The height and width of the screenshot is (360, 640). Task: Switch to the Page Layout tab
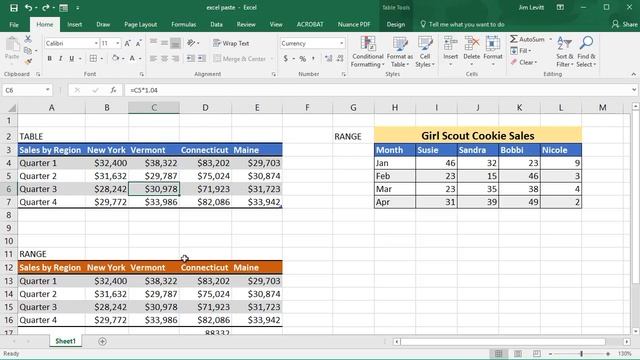tap(140, 24)
